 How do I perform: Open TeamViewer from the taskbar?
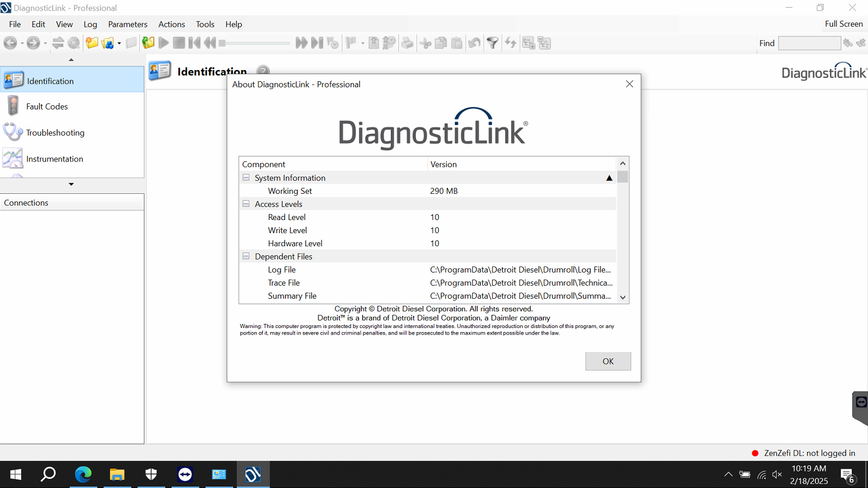coord(185,474)
